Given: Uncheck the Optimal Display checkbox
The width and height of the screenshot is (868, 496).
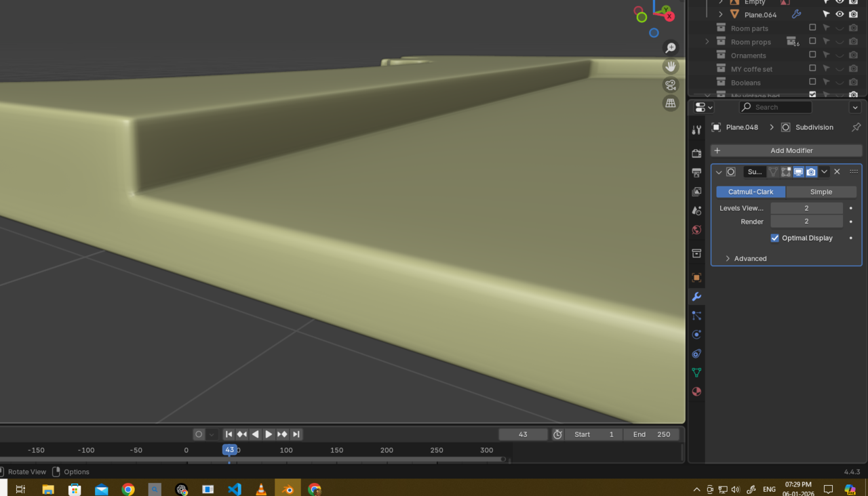Looking at the screenshot, I should coord(775,238).
